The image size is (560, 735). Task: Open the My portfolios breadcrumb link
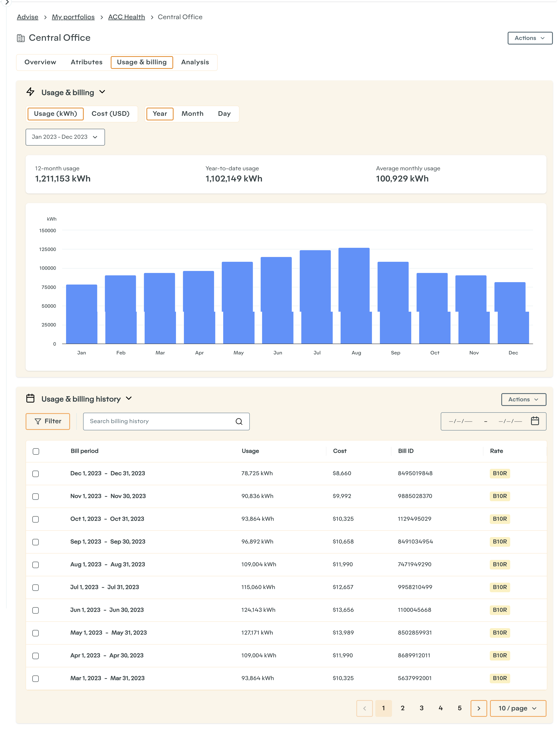click(73, 17)
